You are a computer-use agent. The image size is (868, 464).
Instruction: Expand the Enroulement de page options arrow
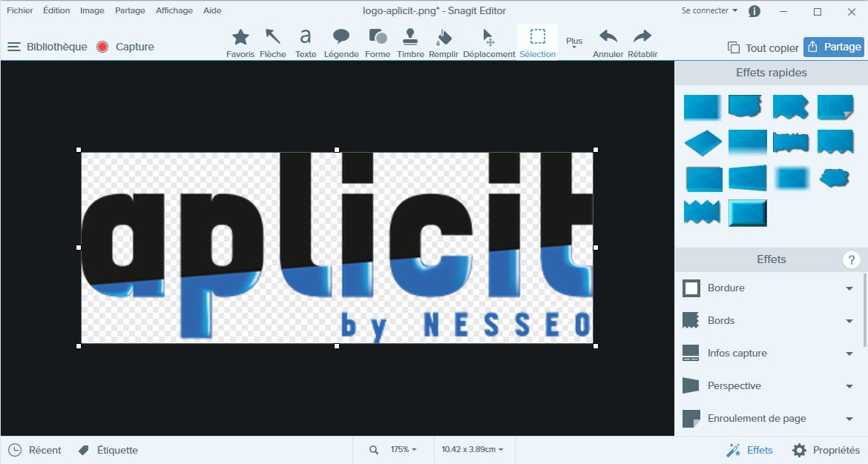click(849, 420)
